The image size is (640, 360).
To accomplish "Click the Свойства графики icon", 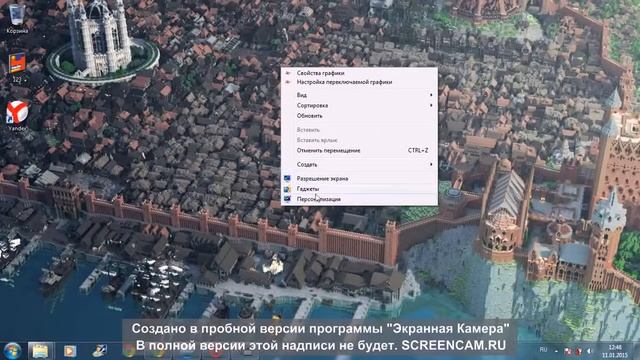I will [x=288, y=73].
